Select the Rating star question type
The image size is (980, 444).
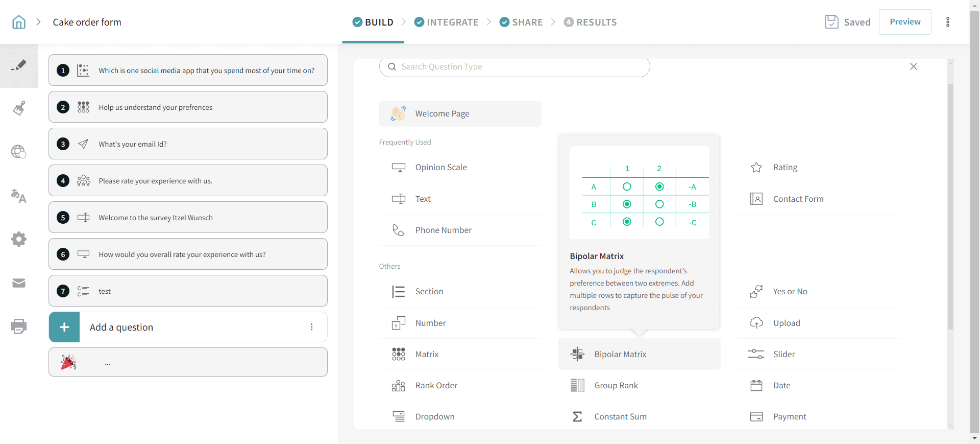(x=785, y=167)
